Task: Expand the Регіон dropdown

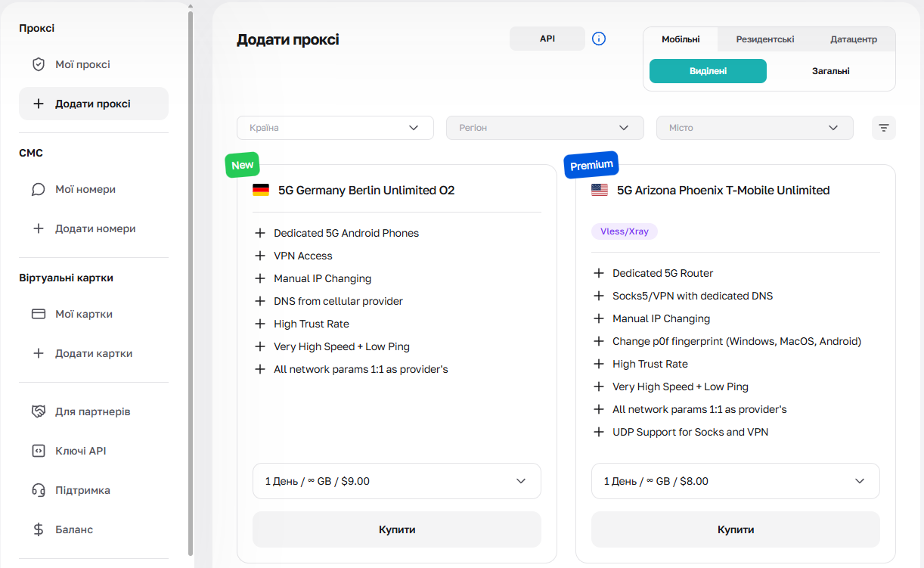Action: [544, 128]
